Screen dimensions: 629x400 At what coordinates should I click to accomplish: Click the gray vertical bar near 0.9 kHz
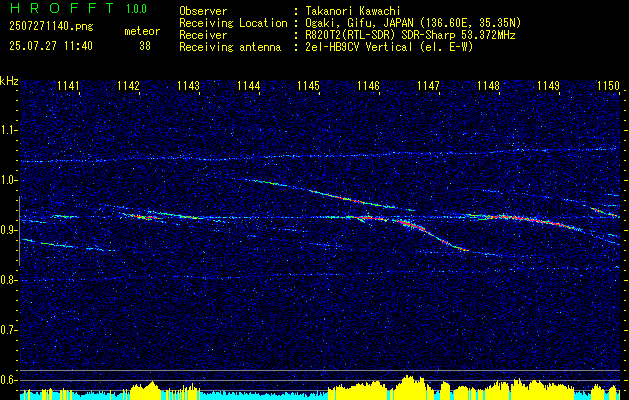pos(19,231)
